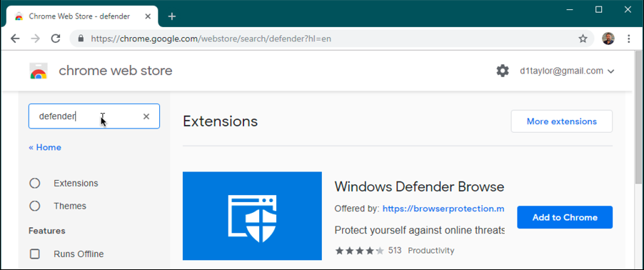Select the Themes radio button

click(x=35, y=206)
